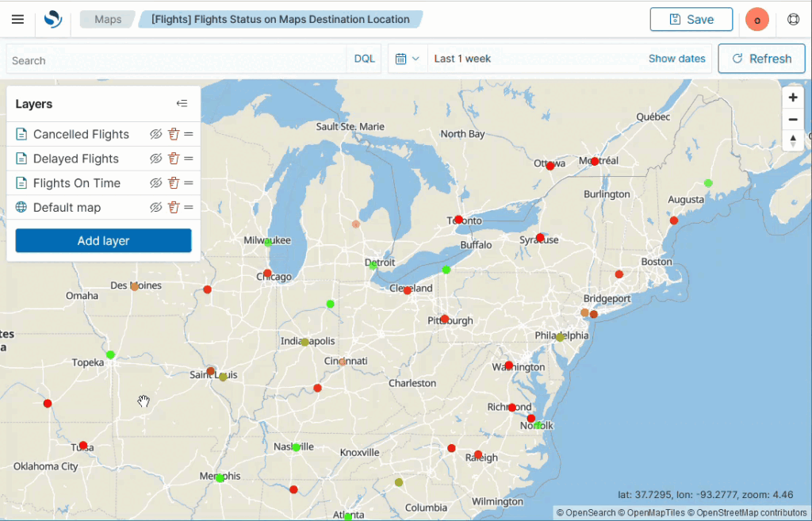Zoom out on the map

[x=793, y=119]
